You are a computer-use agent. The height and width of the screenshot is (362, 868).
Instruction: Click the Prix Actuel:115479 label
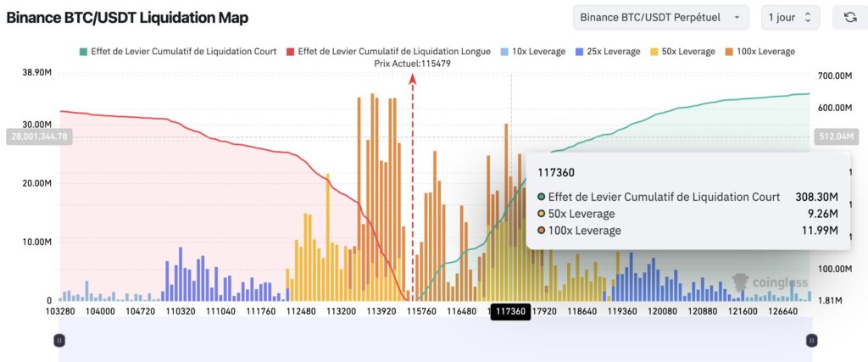[x=413, y=64]
